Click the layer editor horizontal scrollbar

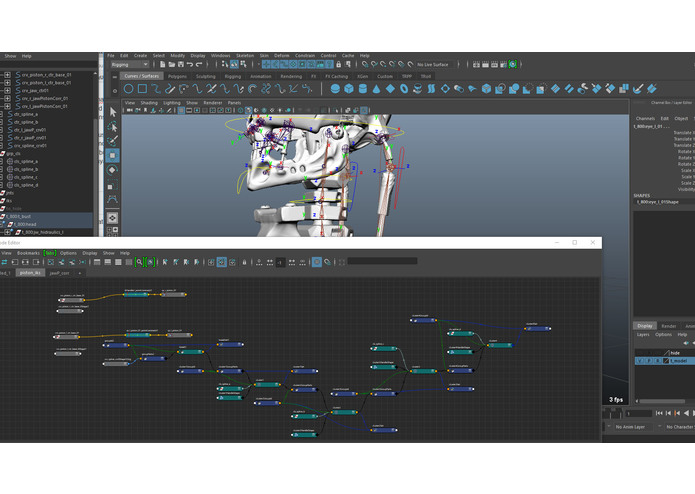point(662,401)
